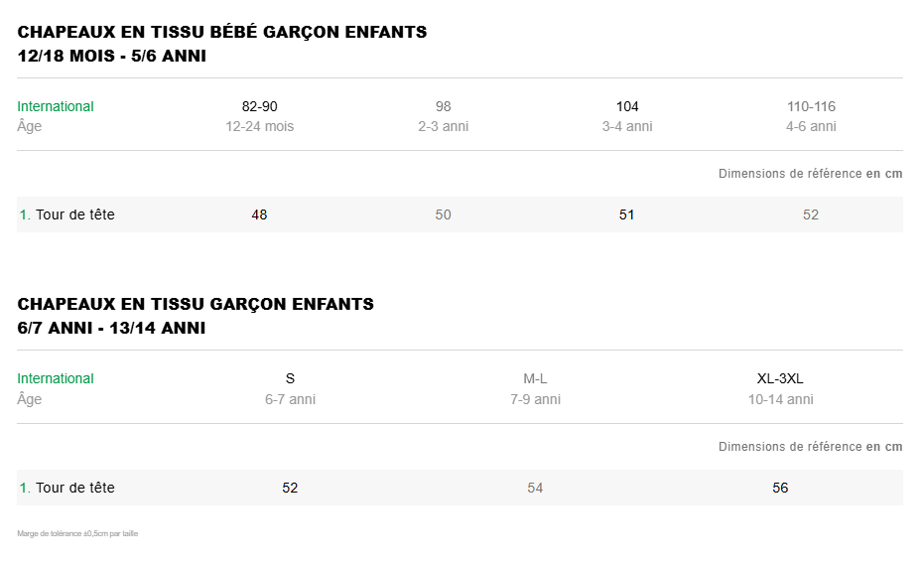
Task: Click the 12-24 mois age label
Action: tap(259, 126)
